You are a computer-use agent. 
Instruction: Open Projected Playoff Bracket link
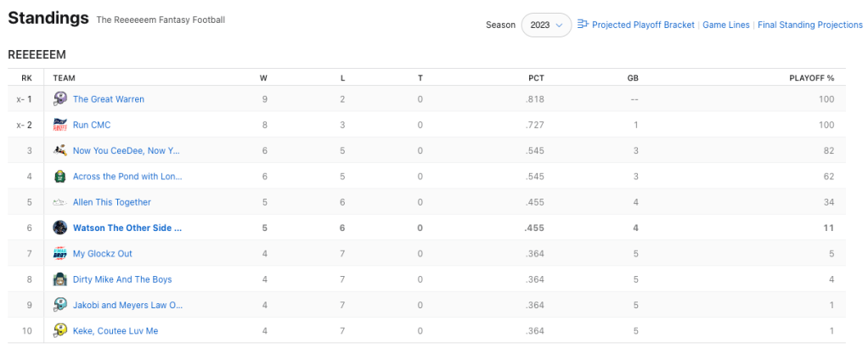[643, 25]
